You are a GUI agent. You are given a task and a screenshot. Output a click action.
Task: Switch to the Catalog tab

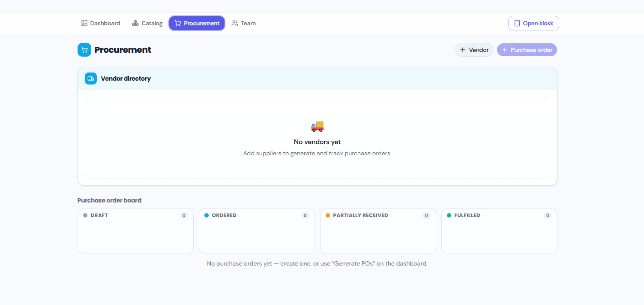point(147,23)
